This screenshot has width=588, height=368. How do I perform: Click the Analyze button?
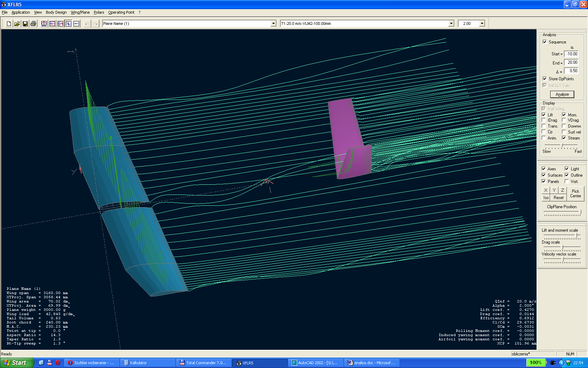click(562, 94)
